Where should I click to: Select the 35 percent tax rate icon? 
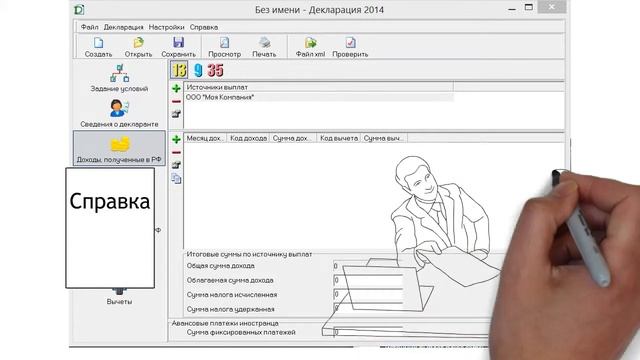[215, 70]
